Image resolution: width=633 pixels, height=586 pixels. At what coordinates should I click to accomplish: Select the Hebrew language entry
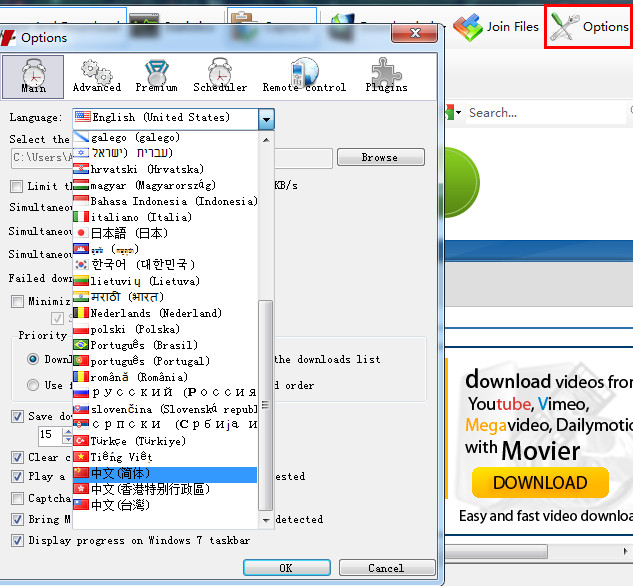click(165, 153)
